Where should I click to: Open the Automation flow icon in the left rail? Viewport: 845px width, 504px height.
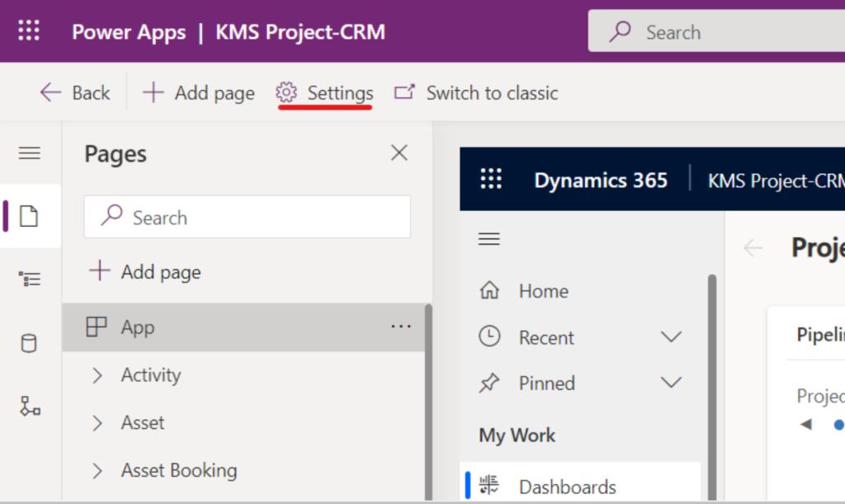point(31,406)
